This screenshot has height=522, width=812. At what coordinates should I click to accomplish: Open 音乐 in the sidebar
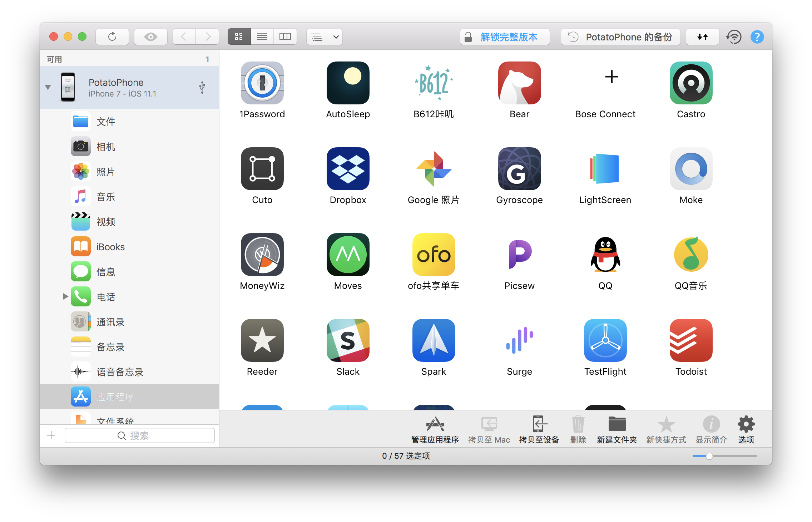tap(129, 197)
